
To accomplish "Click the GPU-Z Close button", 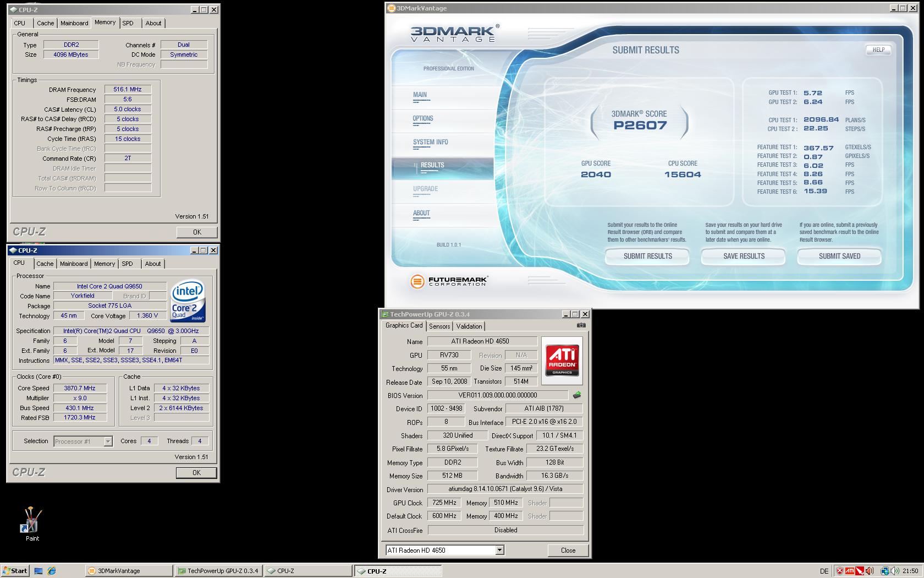I will [x=568, y=550].
